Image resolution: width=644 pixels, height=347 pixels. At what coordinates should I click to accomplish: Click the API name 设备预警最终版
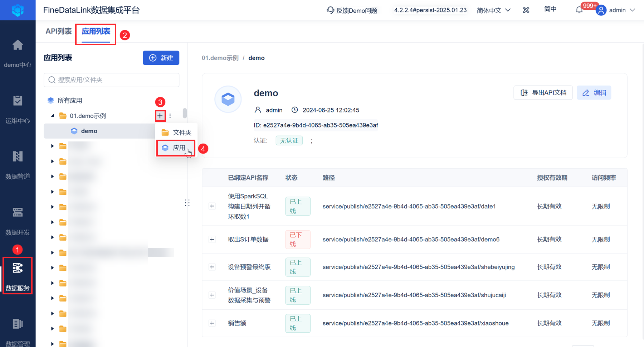pyautogui.click(x=249, y=267)
